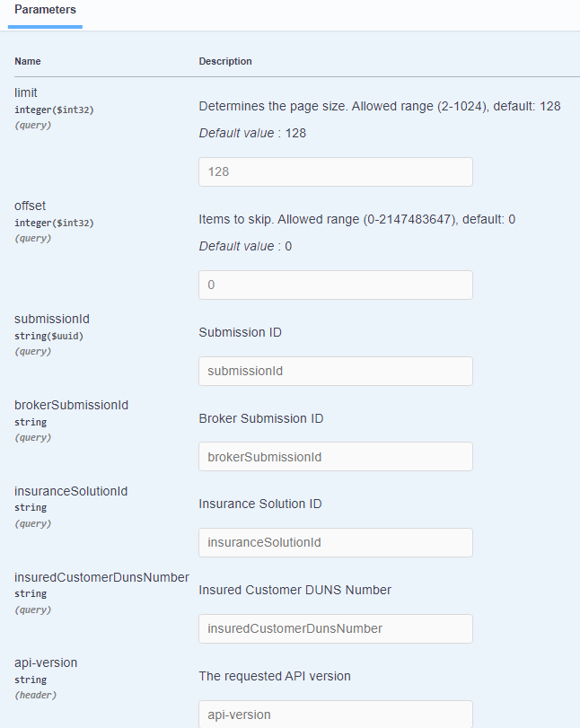
Task: Click the submissionId text box
Action: pyautogui.click(x=335, y=371)
